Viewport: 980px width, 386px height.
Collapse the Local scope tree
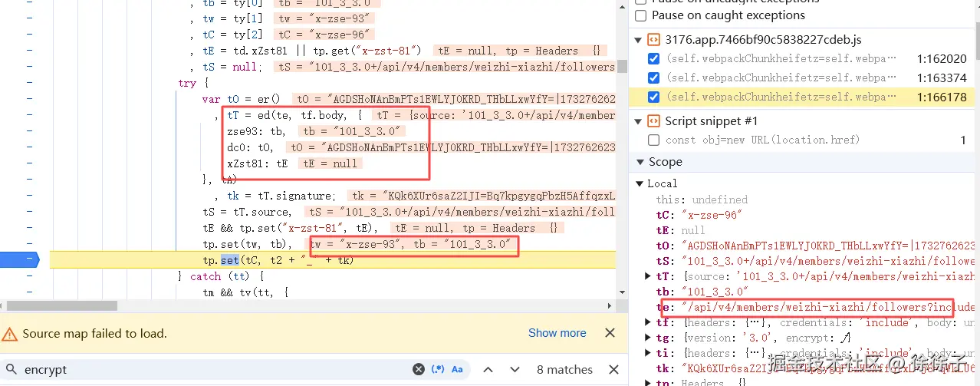pos(640,183)
